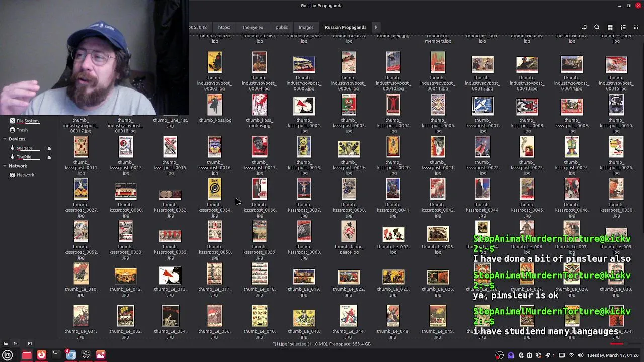Open the red browser icon in taskbar
The image size is (644, 362).
[41, 355]
